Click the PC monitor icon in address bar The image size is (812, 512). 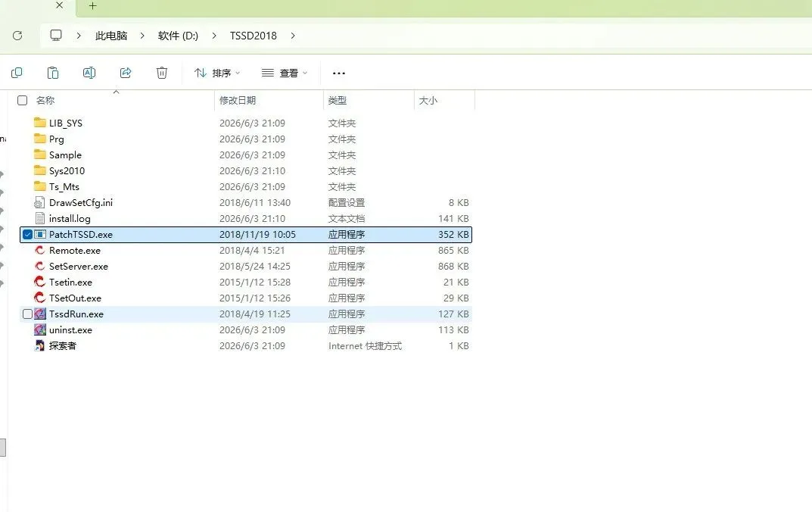coord(56,36)
